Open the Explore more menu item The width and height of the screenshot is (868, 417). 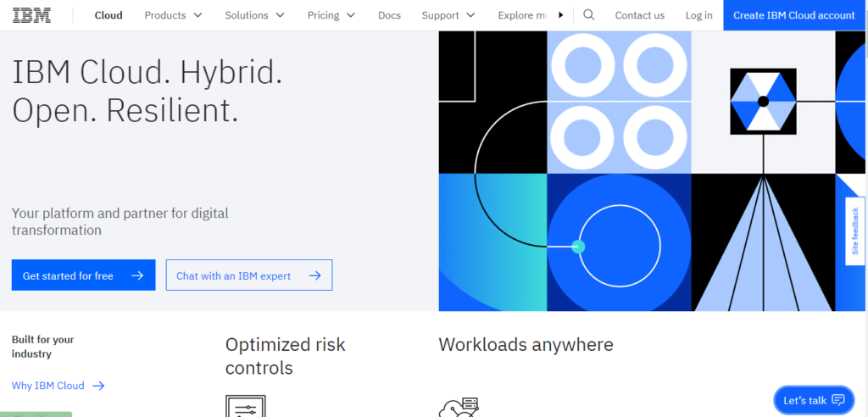pyautogui.click(x=522, y=15)
